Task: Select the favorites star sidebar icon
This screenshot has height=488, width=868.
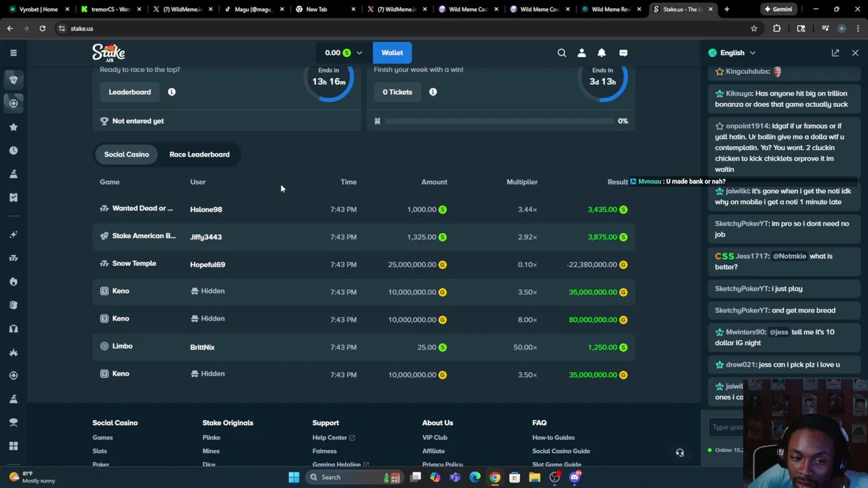Action: (x=13, y=127)
